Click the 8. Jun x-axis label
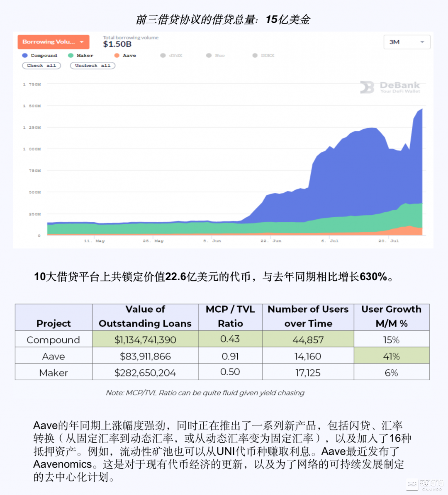 tap(212, 241)
